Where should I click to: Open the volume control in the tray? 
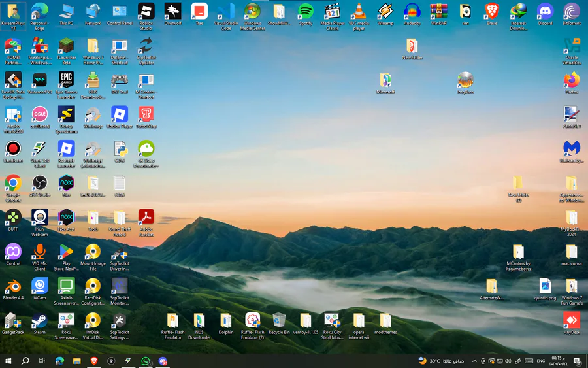[508, 361]
